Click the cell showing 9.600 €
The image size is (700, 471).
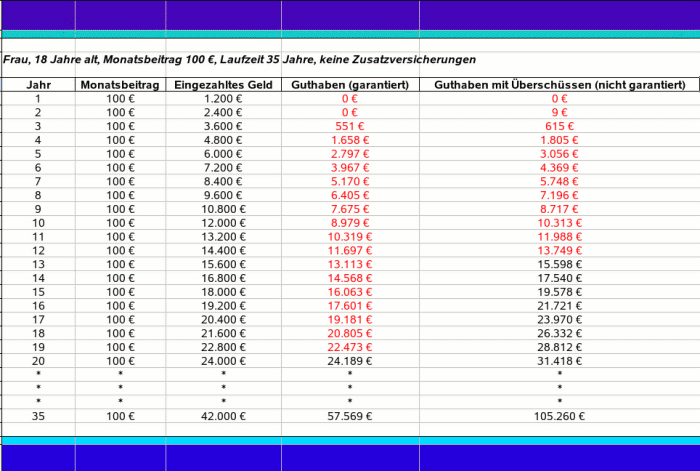(x=223, y=196)
